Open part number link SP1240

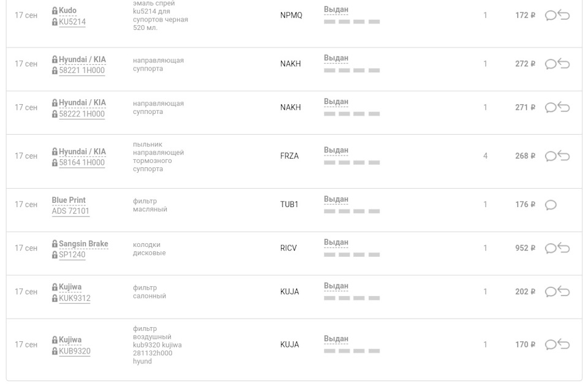point(72,254)
